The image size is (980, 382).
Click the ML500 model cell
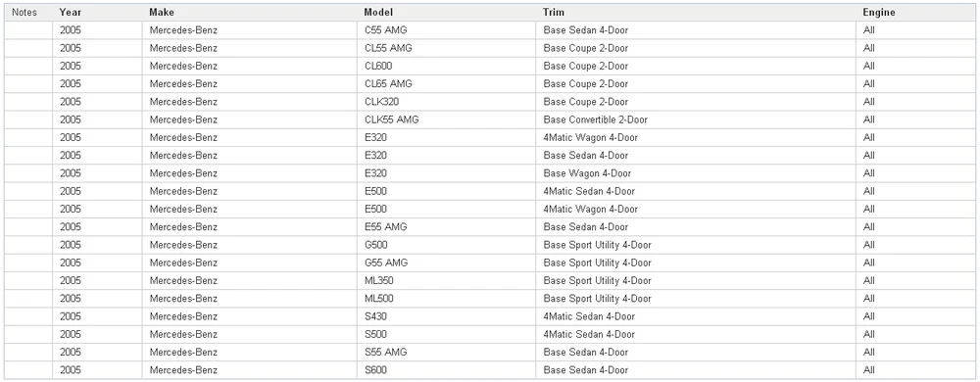pyautogui.click(x=446, y=299)
